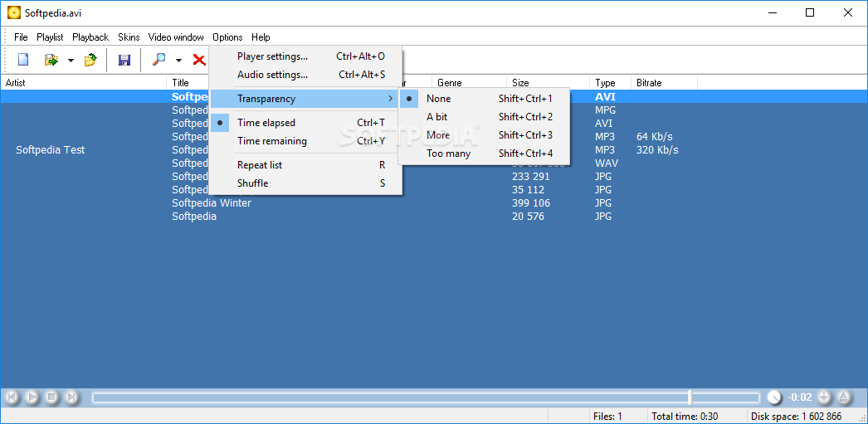The width and height of the screenshot is (868, 424).
Task: Click the yellow app icon in title bar
Action: tap(13, 12)
